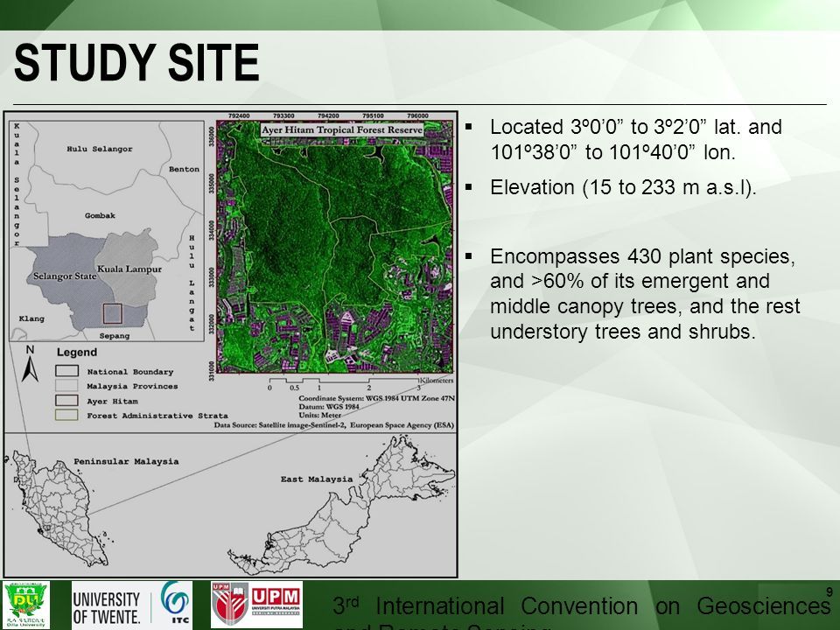Click the slide number 9
This screenshot has height=630, width=840.
(829, 592)
